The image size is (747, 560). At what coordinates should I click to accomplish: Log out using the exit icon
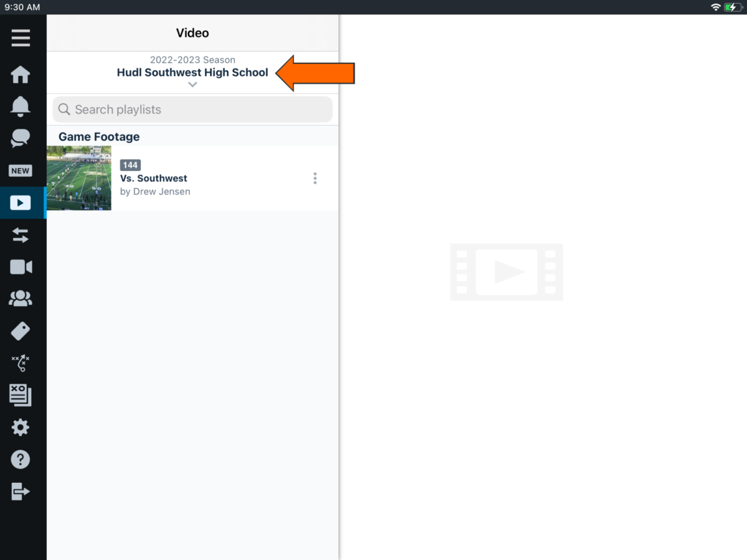pyautogui.click(x=21, y=491)
